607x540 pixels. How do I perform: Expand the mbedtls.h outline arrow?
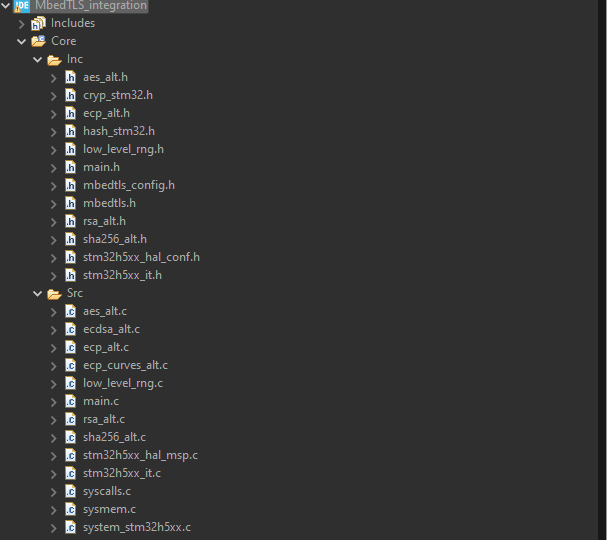[53, 204]
